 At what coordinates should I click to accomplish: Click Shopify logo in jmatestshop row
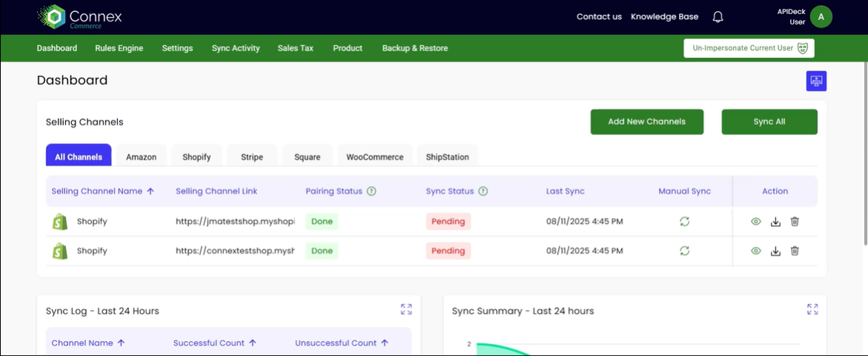60,222
